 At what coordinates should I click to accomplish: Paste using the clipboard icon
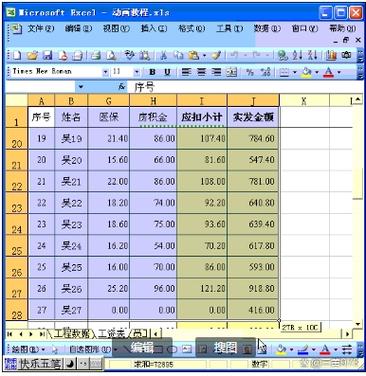194,55
